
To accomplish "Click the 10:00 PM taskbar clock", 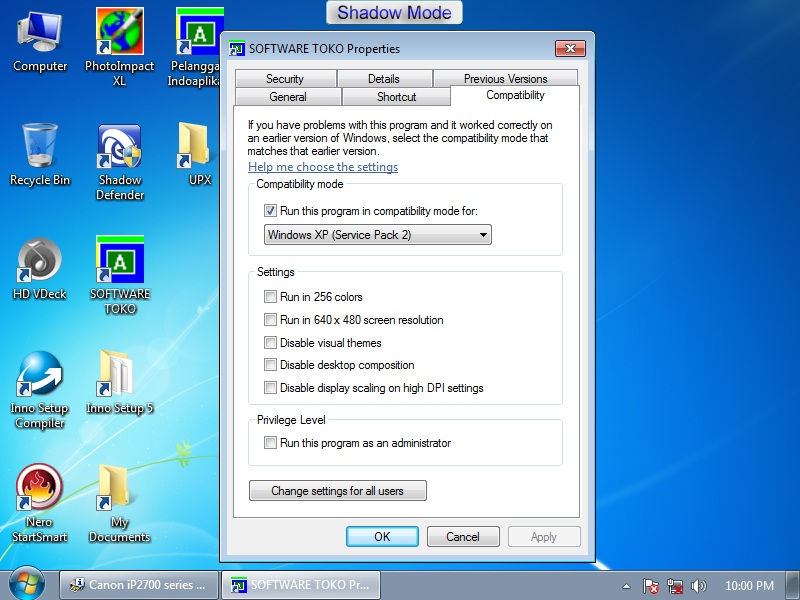I will 749,586.
